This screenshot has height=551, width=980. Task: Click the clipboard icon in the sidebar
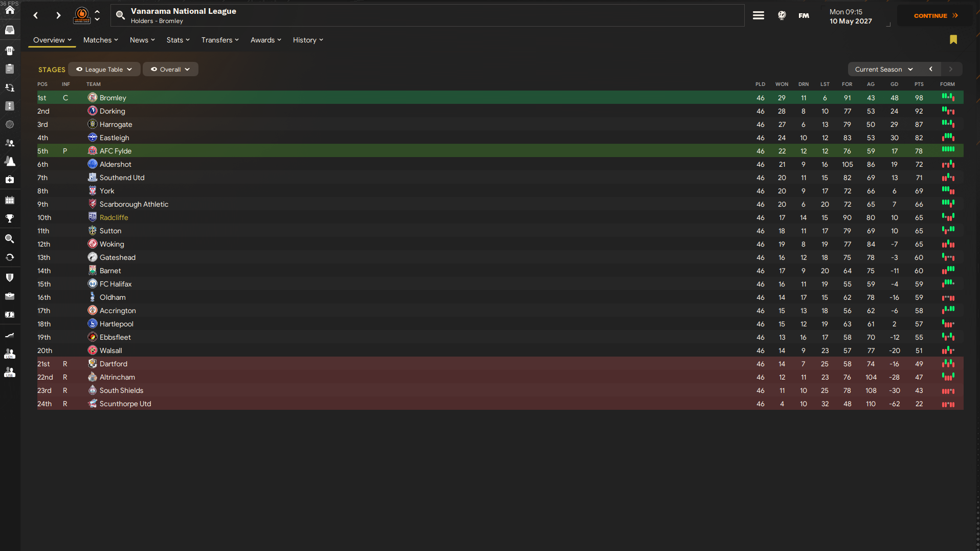coord(10,69)
